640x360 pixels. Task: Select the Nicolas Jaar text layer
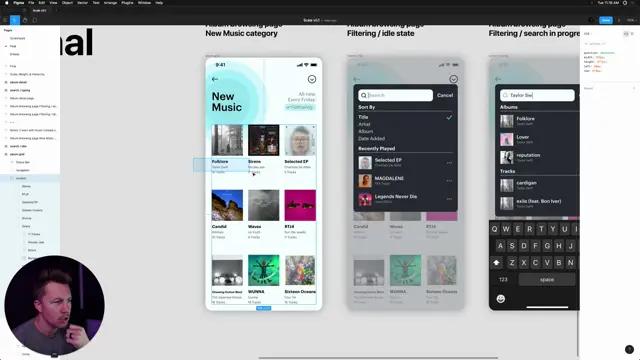36,242
